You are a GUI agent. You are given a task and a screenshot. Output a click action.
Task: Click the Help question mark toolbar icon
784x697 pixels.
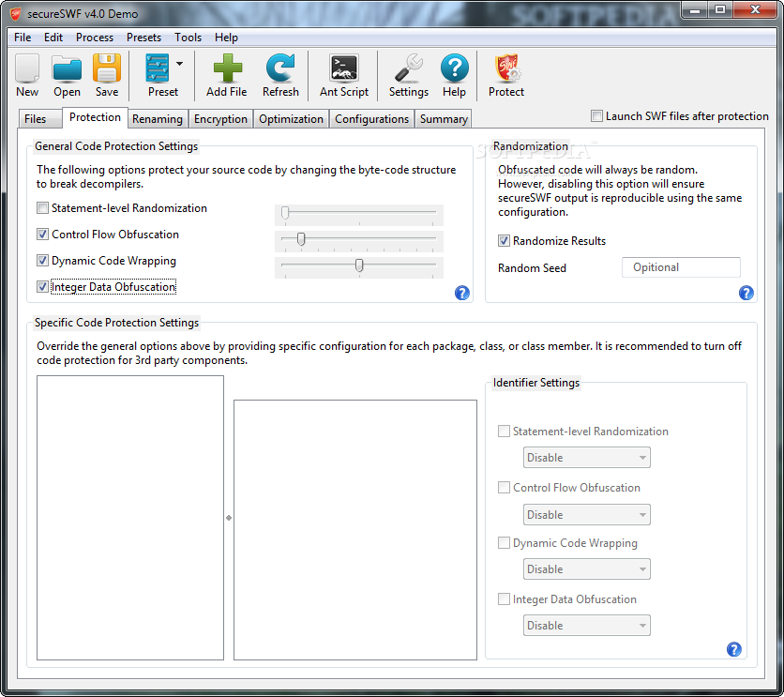click(455, 68)
